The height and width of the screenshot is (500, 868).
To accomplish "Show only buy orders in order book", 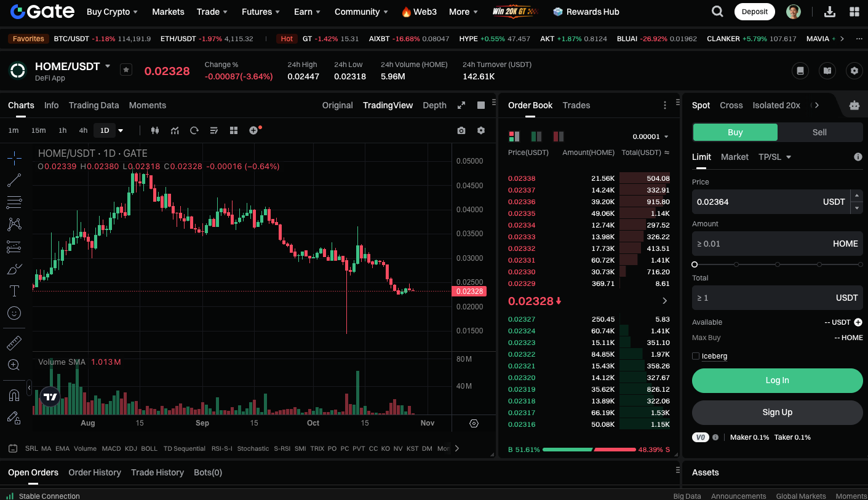I will coord(536,137).
